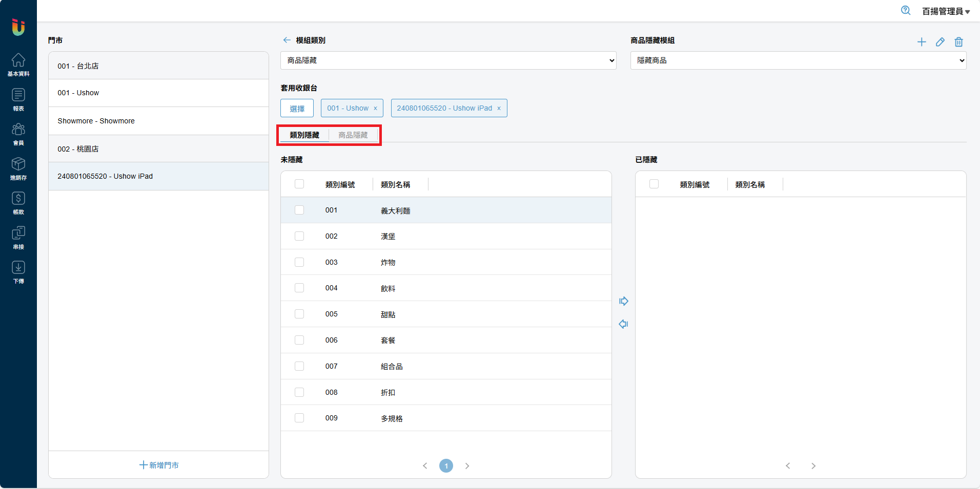The height and width of the screenshot is (489, 980).
Task: Tick the checkbox for category 004 飲料
Action: [x=299, y=288]
